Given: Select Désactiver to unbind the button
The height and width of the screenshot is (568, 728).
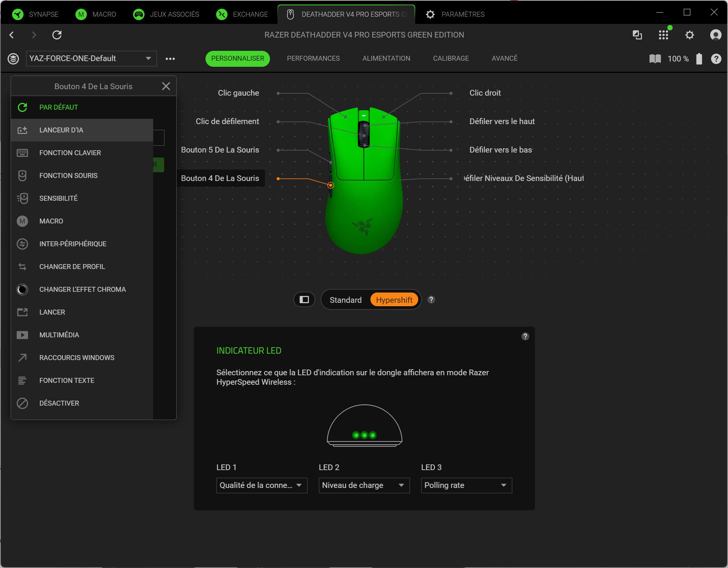Looking at the screenshot, I should click(x=59, y=403).
